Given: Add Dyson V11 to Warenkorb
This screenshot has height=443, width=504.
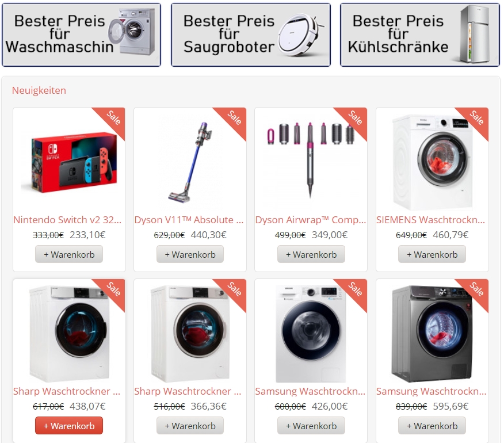Looking at the screenshot, I should pyautogui.click(x=190, y=254).
